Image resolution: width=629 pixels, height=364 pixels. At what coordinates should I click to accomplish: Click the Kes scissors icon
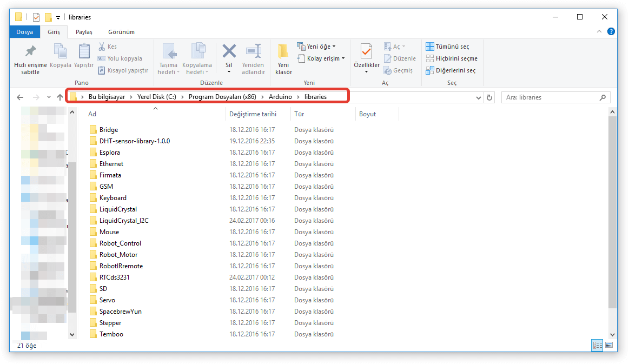pos(102,47)
